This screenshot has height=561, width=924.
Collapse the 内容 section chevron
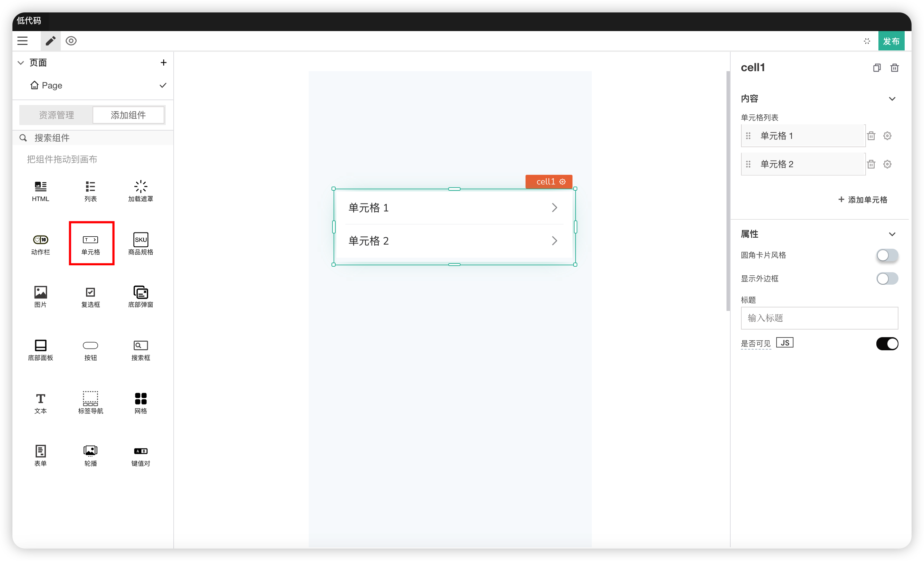tap(892, 99)
